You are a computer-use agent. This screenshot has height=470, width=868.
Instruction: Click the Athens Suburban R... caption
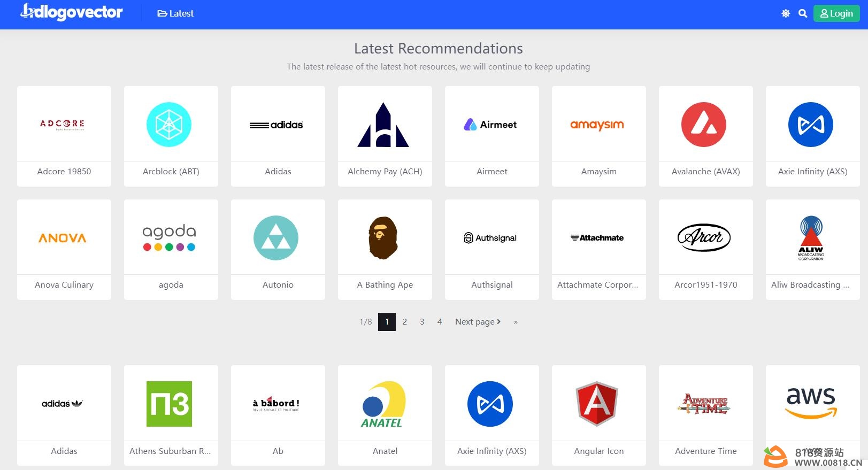tap(170, 451)
